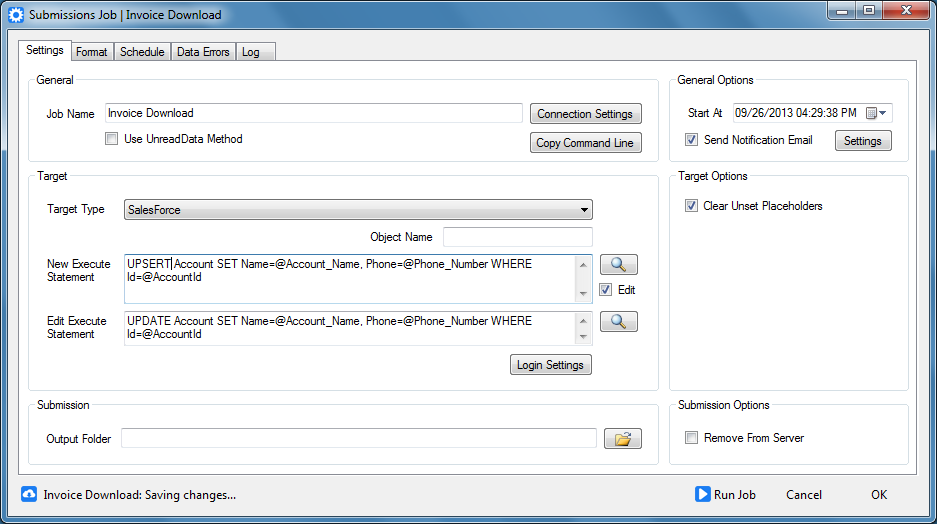Click 'Invoice Download: Saving changes...' status text

coord(140,495)
